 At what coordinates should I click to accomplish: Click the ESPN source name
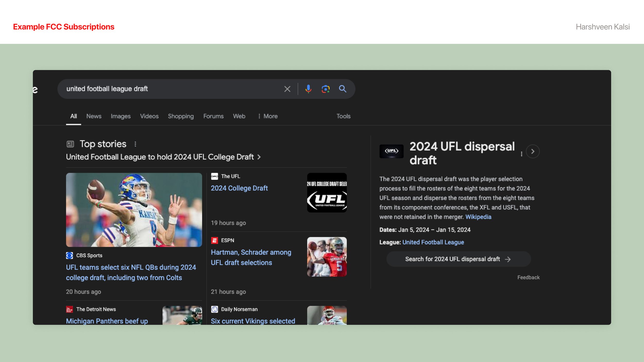tap(227, 240)
